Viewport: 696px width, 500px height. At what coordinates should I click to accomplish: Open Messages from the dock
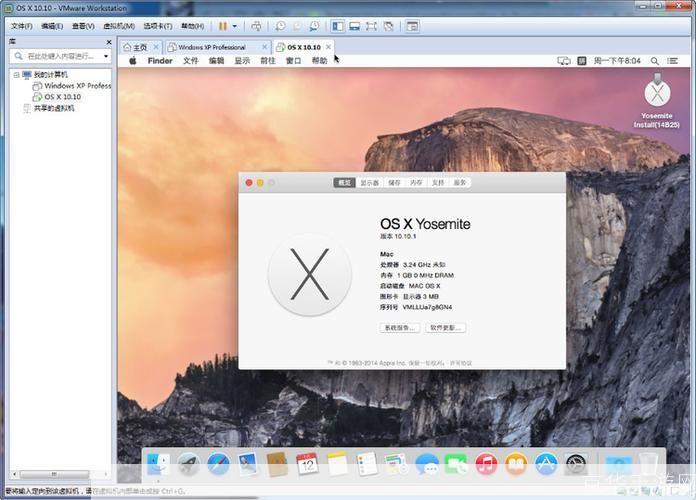coord(427,464)
